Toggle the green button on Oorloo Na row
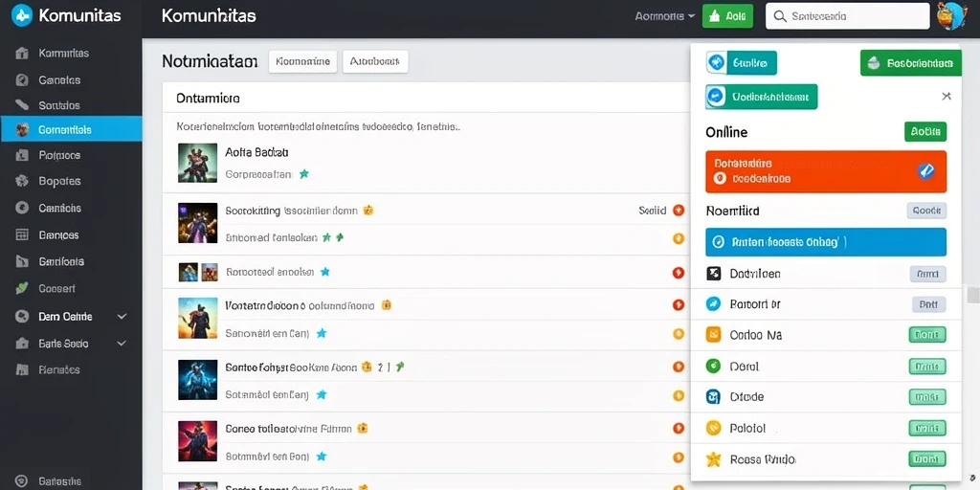The height and width of the screenshot is (490, 980). (926, 335)
